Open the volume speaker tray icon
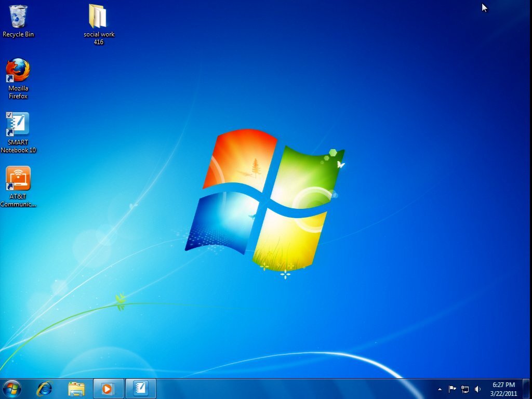The image size is (532, 399). (x=478, y=389)
